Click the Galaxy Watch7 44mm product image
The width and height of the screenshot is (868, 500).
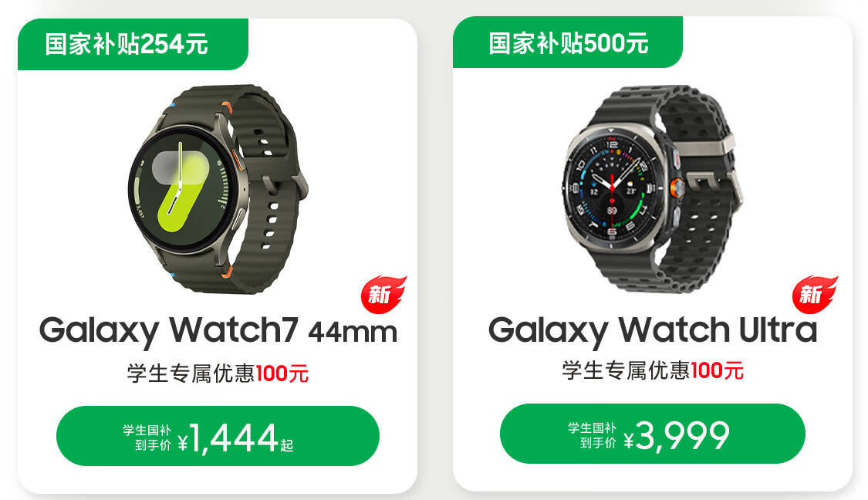[x=218, y=188]
